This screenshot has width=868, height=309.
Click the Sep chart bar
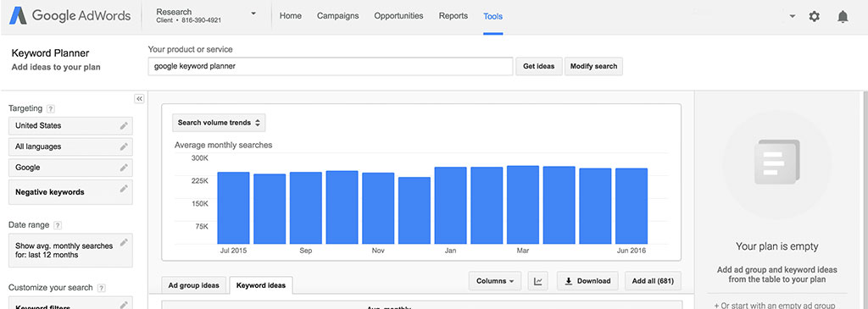pyautogui.click(x=305, y=208)
